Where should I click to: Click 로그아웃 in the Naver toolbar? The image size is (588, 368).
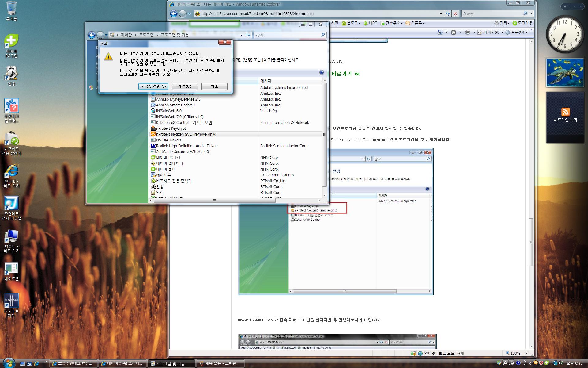coord(522,23)
